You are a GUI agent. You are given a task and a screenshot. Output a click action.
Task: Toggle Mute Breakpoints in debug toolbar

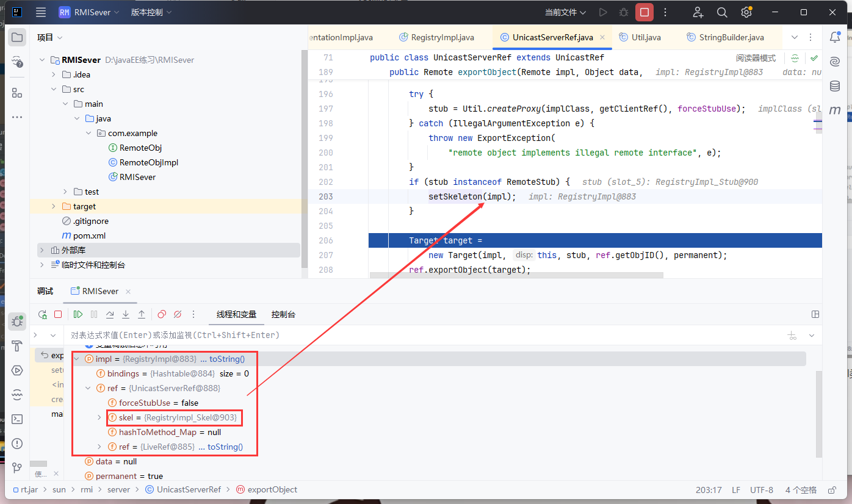(178, 314)
